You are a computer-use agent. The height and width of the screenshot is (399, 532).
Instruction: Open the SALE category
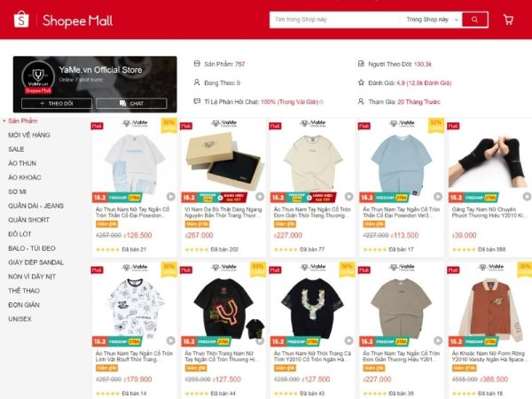pyautogui.click(x=16, y=149)
